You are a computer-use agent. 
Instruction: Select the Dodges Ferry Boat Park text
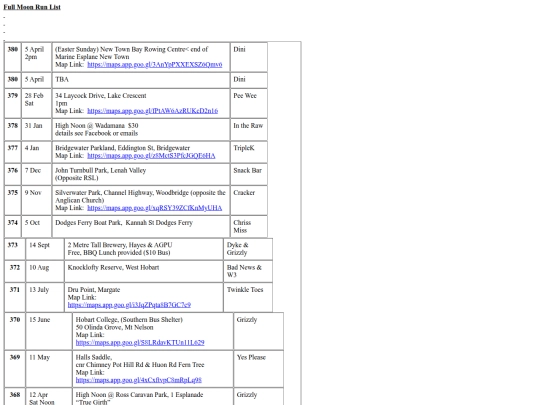point(124,222)
